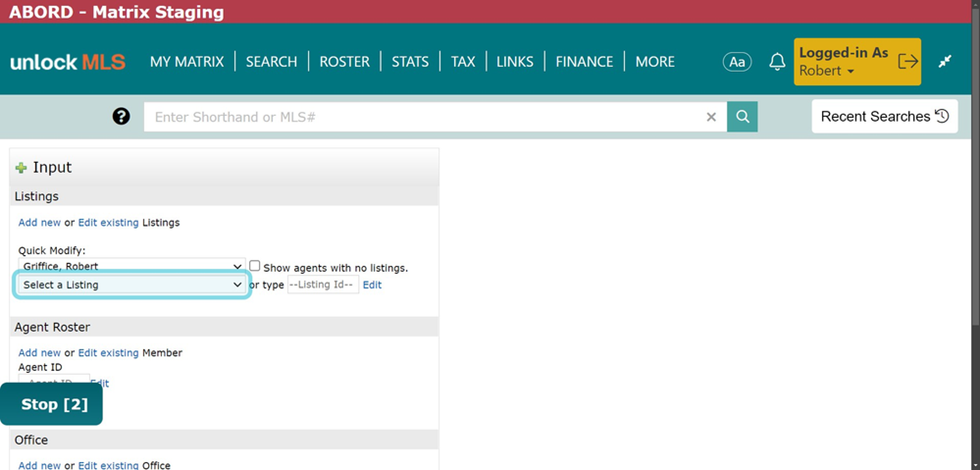Click the Agent Roster section heading
The width and height of the screenshot is (980, 470).
(x=52, y=327)
